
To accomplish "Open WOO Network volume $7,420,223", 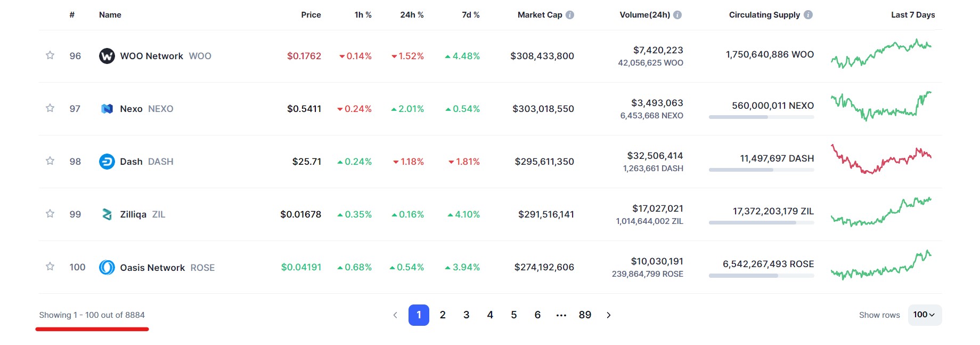I will (x=658, y=50).
